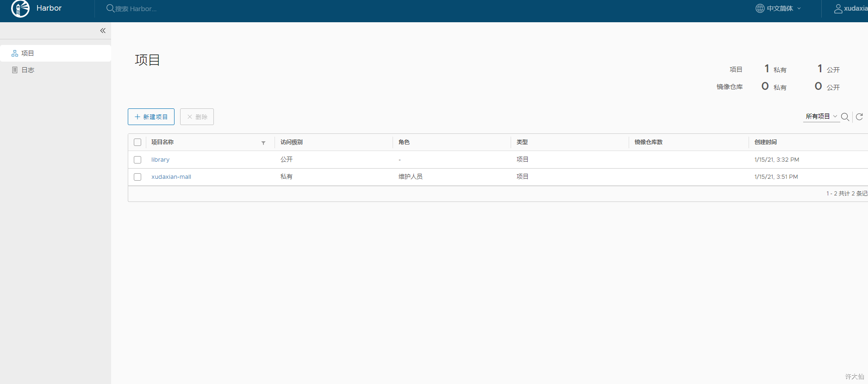Click the 新建项目 button

point(151,117)
